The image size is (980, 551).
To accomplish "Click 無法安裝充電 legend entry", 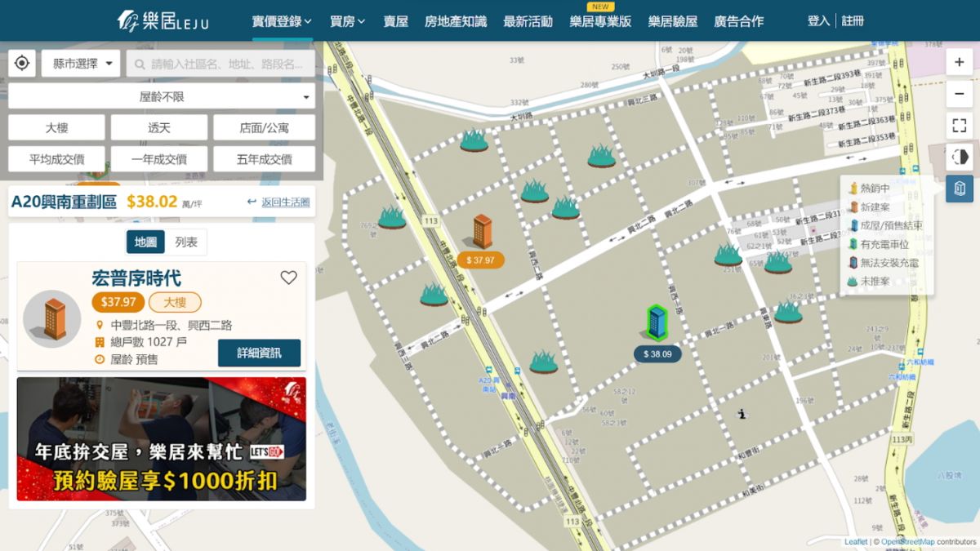I will (x=884, y=263).
